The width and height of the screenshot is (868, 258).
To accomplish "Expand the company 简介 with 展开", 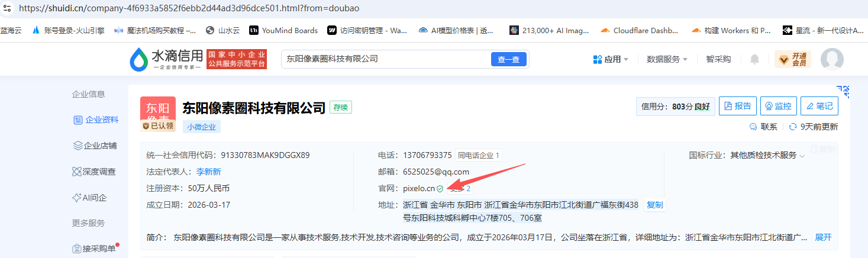I will click(824, 237).
